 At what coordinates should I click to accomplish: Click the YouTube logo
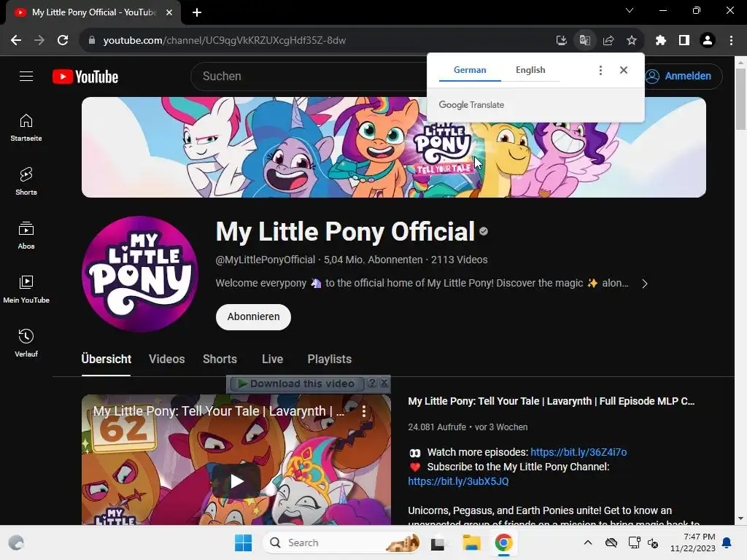(x=85, y=77)
